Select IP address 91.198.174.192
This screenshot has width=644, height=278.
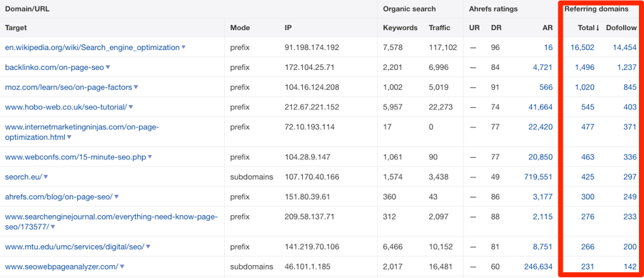(312, 47)
